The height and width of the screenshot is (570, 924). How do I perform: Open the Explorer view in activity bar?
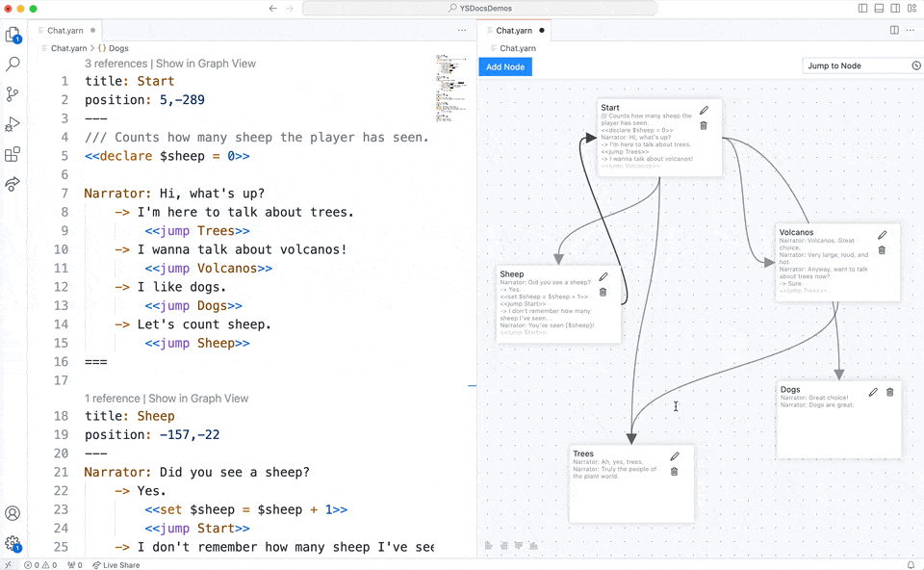tap(13, 36)
